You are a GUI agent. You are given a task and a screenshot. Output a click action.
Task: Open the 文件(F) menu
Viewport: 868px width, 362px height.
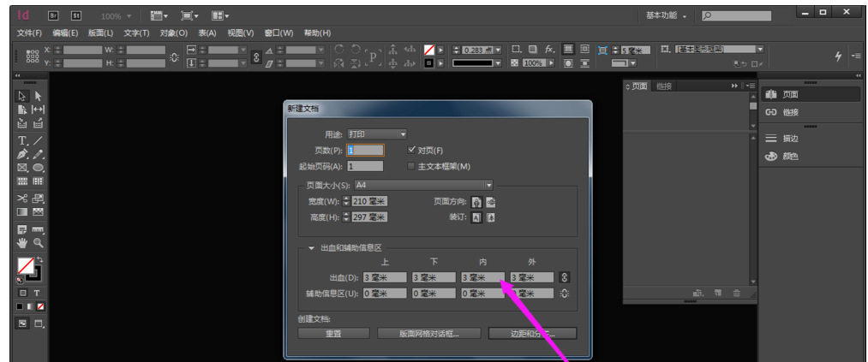[x=29, y=33]
